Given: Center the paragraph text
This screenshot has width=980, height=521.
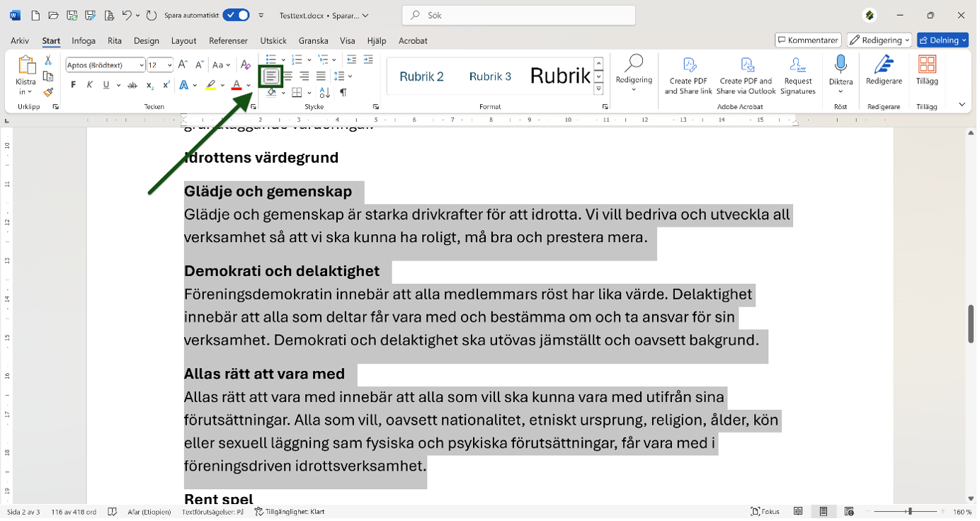Looking at the screenshot, I should click(287, 76).
